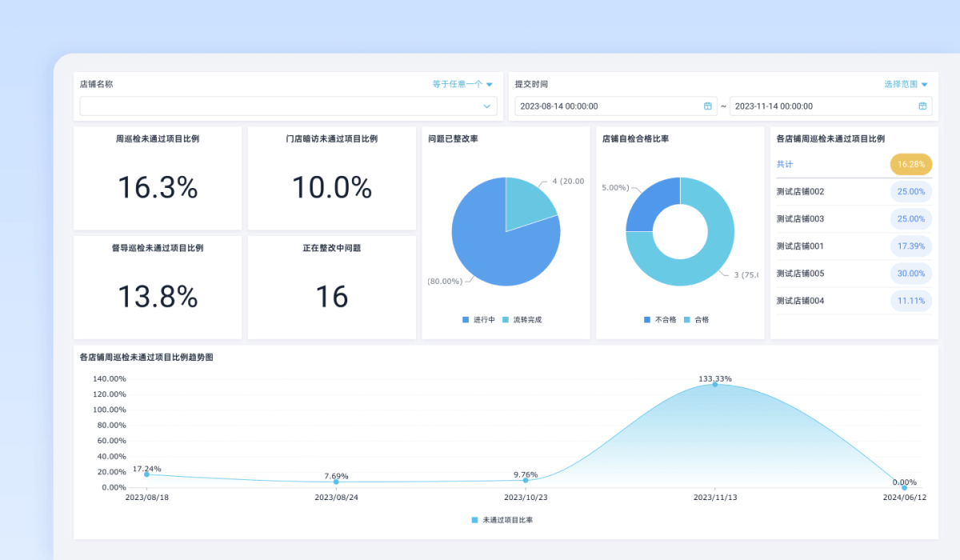Toggle the 未通过项目比率 legend item

502,520
